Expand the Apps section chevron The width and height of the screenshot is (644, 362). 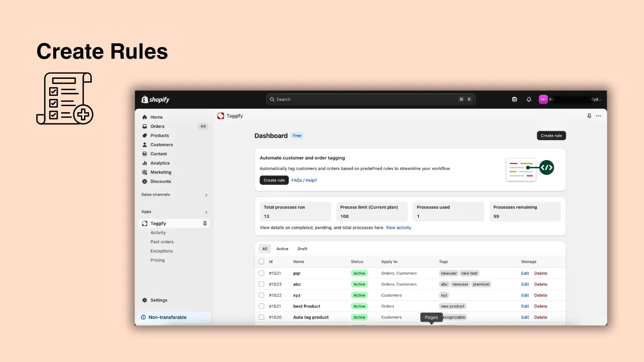[206, 212]
